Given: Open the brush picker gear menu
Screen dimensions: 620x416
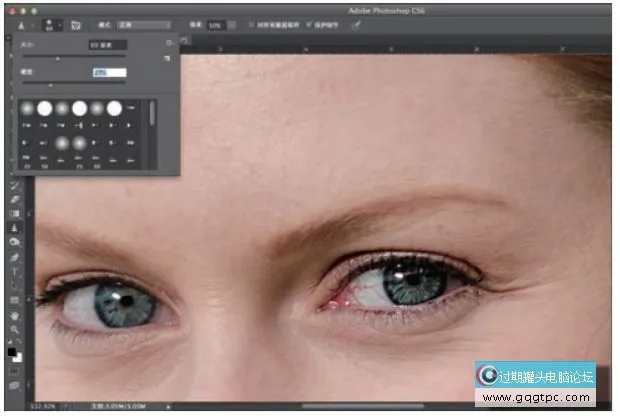Looking at the screenshot, I should point(167,45).
